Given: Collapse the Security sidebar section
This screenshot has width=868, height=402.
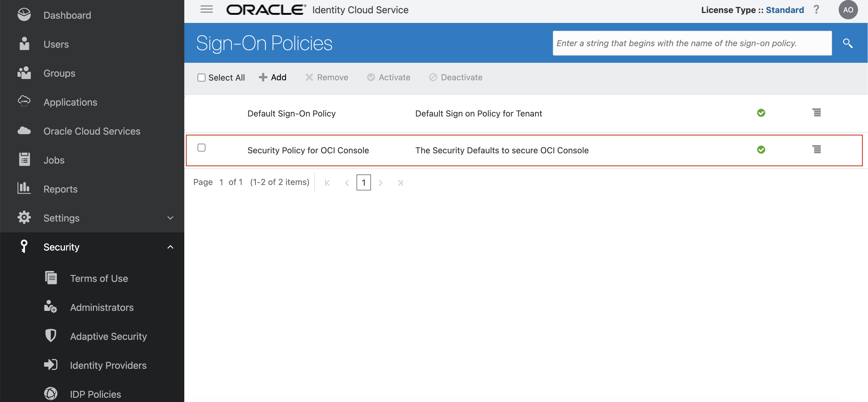Looking at the screenshot, I should 170,247.
